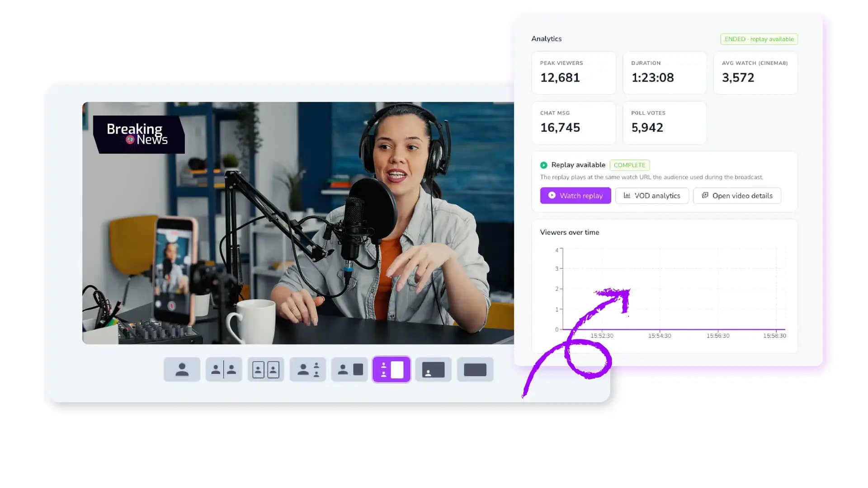Click Open video details button
868x488 pixels.
point(737,196)
